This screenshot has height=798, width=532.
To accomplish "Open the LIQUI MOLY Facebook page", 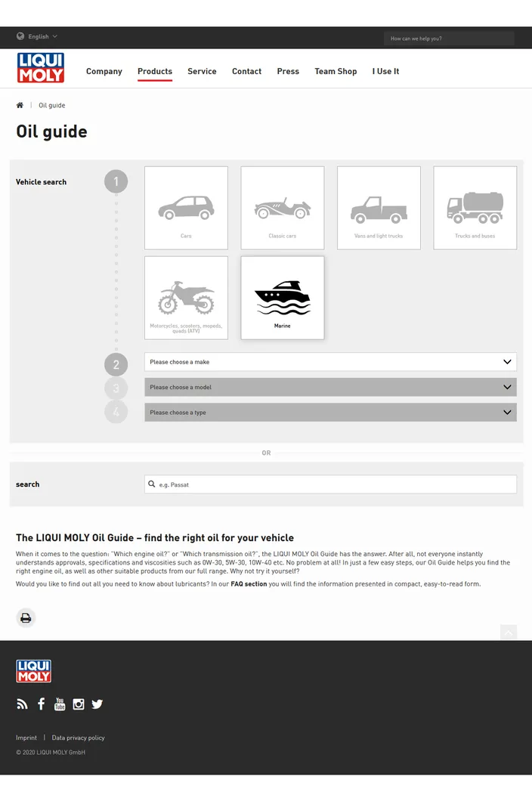I will 42,704.
